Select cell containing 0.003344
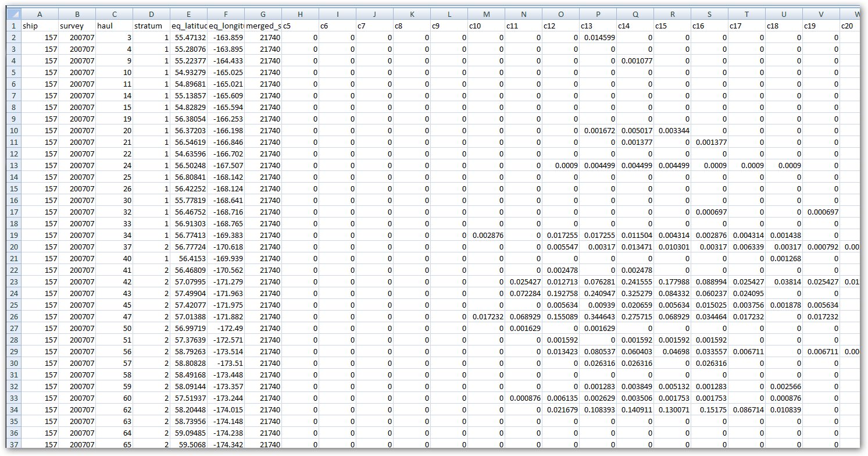Image resolution: width=868 pixels, height=456 pixels. [672, 130]
